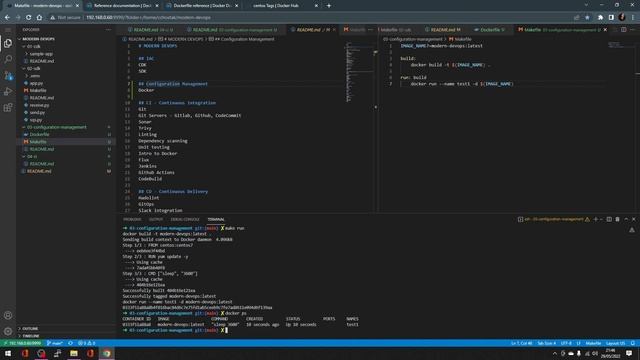Open Chrome from the Windows taskbar
Screen dimensions: 640x360
click(x=107, y=353)
